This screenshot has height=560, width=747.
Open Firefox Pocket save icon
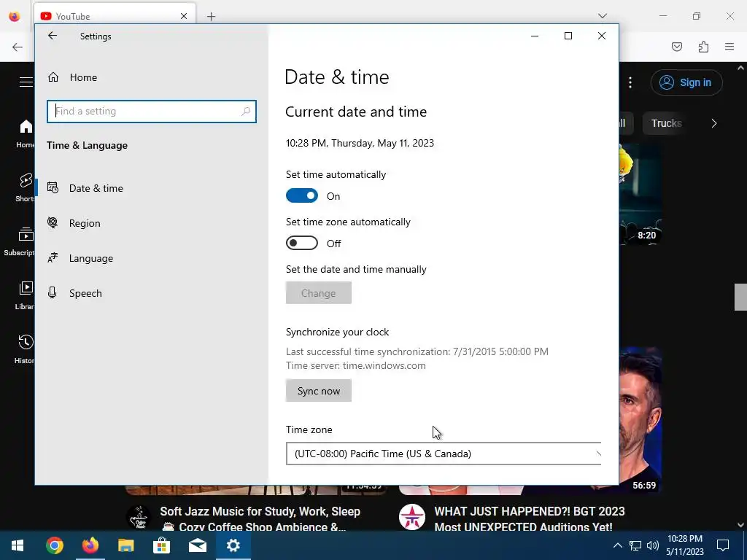click(x=677, y=47)
